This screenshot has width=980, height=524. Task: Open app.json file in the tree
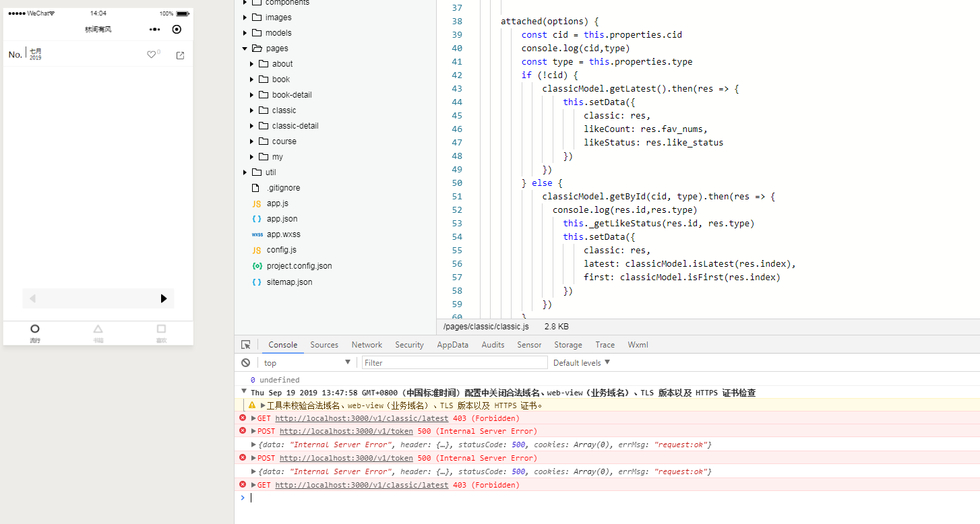(x=282, y=219)
